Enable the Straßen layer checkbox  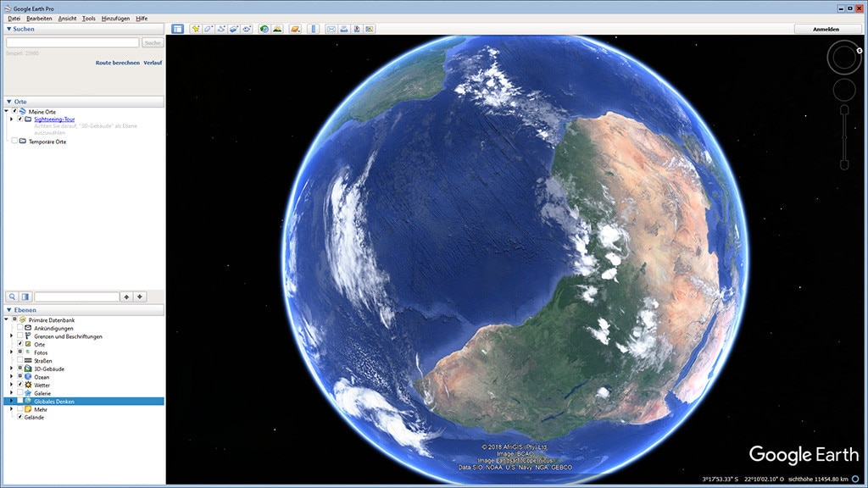coord(19,361)
